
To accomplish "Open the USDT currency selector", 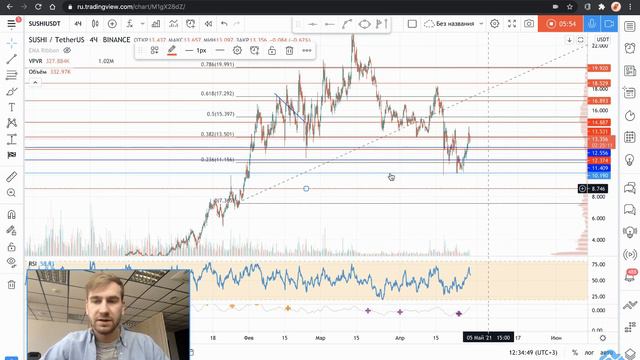I will [x=602, y=40].
